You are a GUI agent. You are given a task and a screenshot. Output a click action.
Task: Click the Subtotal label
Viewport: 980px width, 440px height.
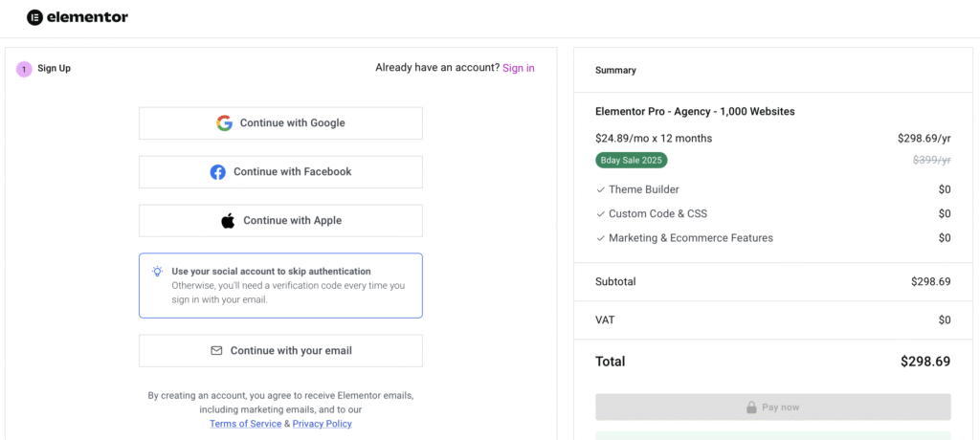615,282
